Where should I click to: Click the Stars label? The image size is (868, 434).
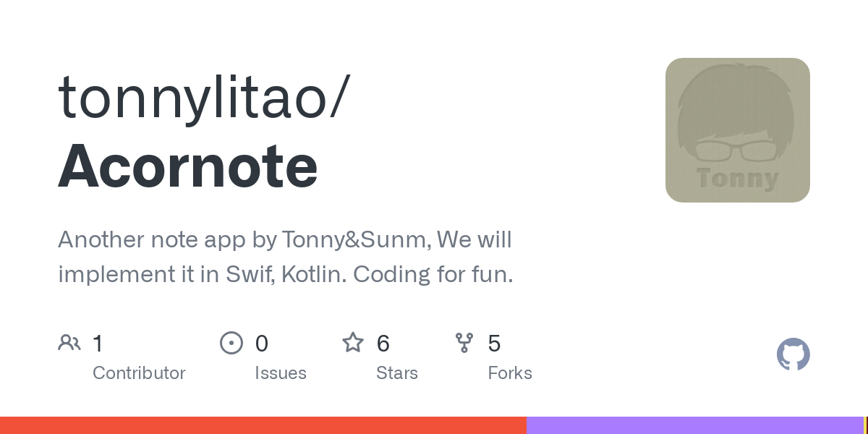click(x=397, y=373)
